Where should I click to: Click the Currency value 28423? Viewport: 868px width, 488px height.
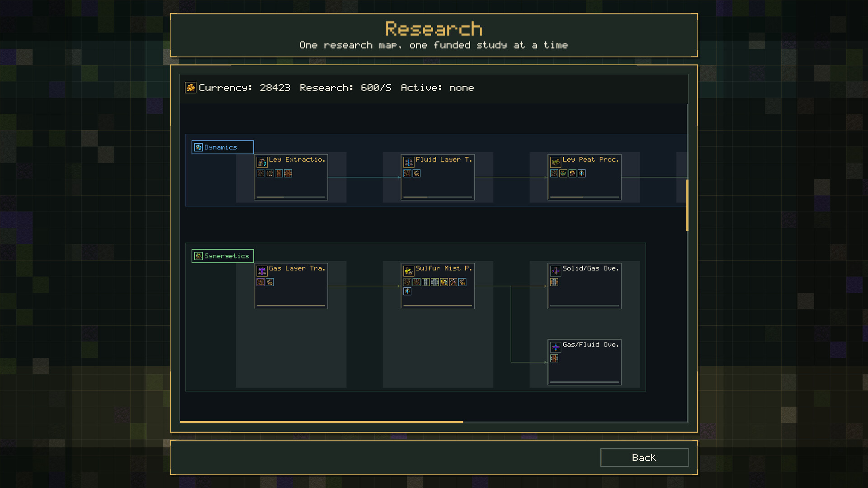[x=275, y=88]
